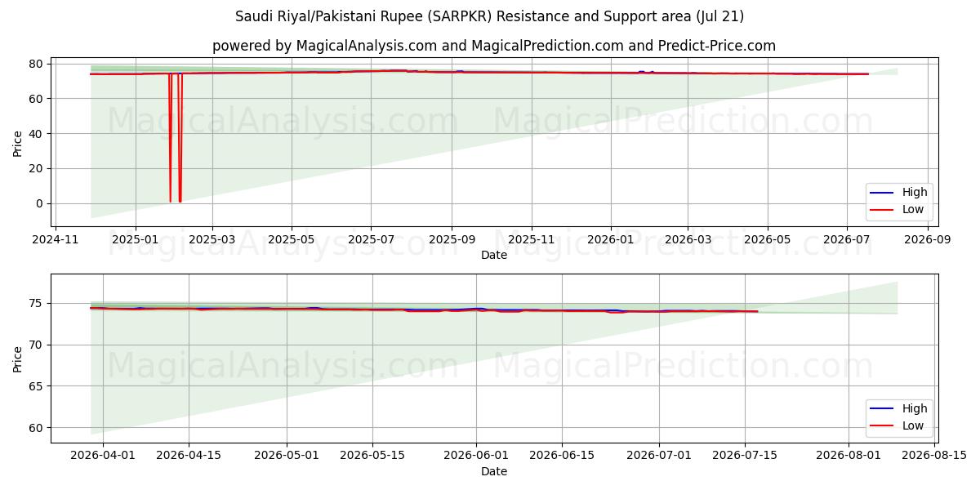Click the 'Price' axis label of the bottom chart
The image size is (980, 490).
(18, 359)
